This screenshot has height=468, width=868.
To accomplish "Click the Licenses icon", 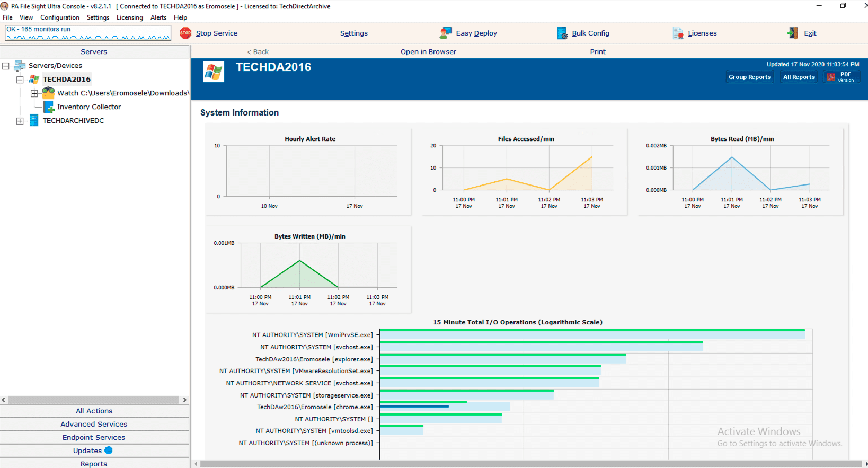I will pos(678,33).
